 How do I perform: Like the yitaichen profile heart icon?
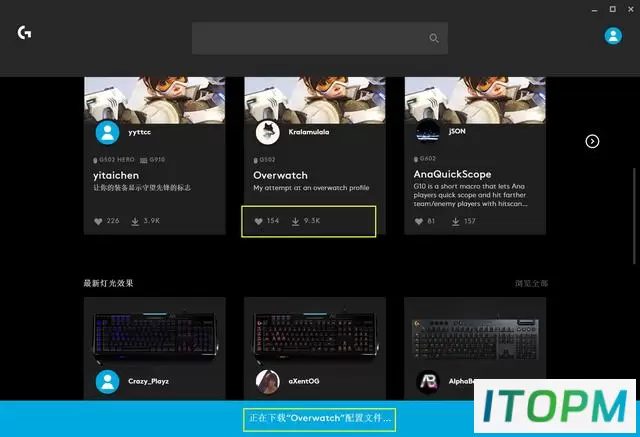click(98, 222)
